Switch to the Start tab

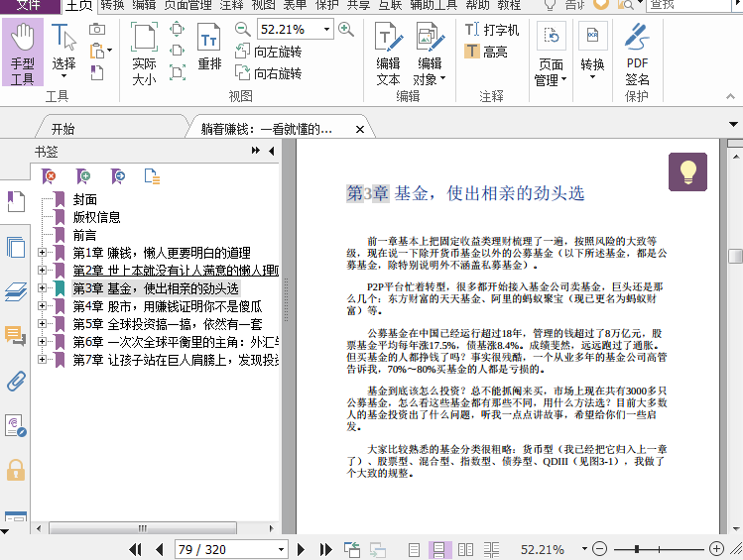point(63,129)
